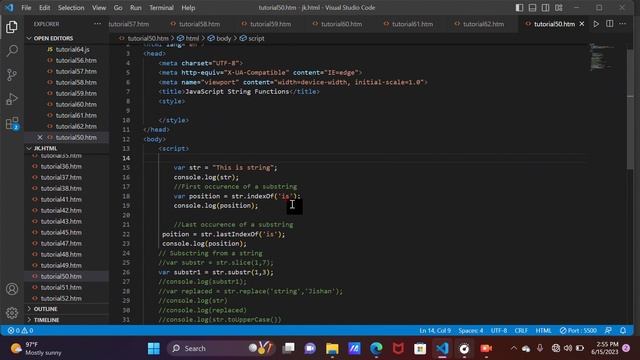
Task: Open notifications bell in status bar
Action: pyautogui.click(x=623, y=331)
